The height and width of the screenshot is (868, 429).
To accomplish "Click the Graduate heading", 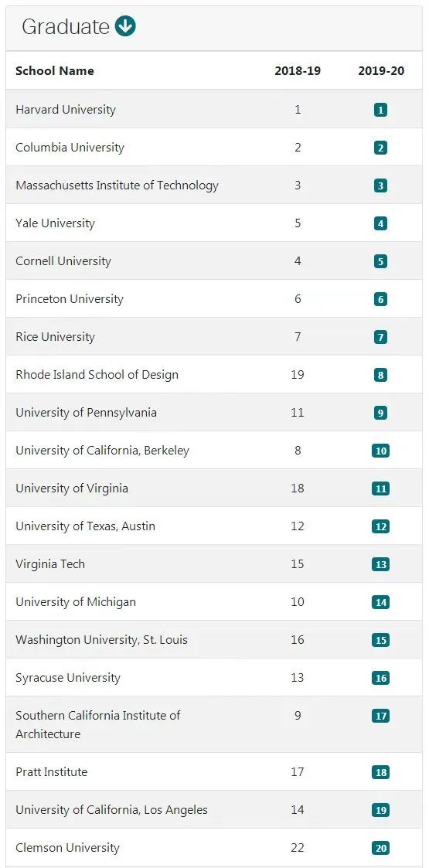I will 66,26.
